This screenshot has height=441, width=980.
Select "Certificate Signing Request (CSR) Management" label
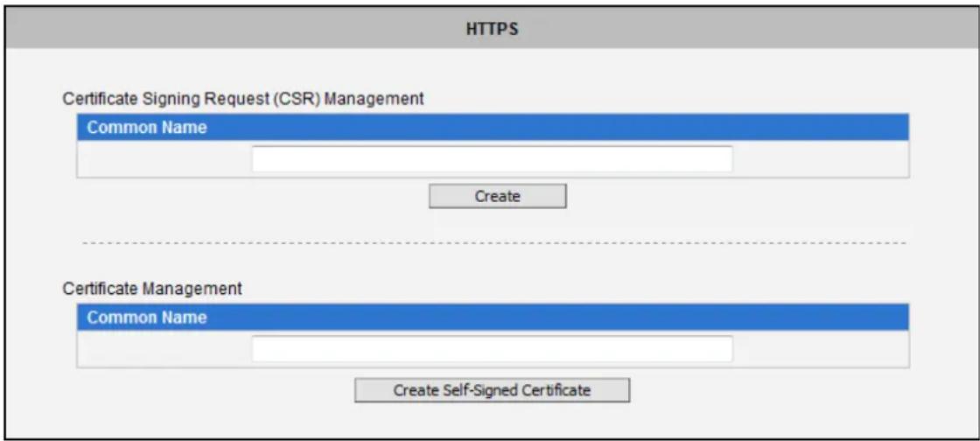pyautogui.click(x=244, y=98)
